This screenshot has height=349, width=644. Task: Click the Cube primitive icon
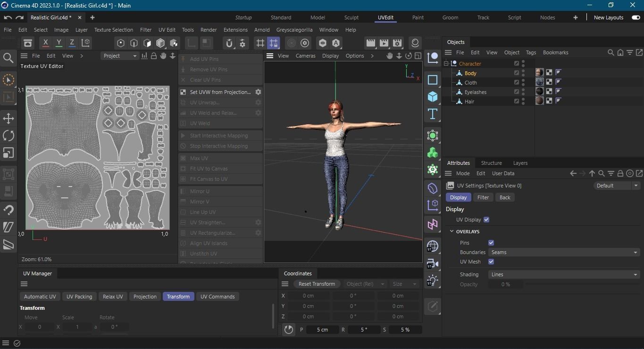pos(432,97)
